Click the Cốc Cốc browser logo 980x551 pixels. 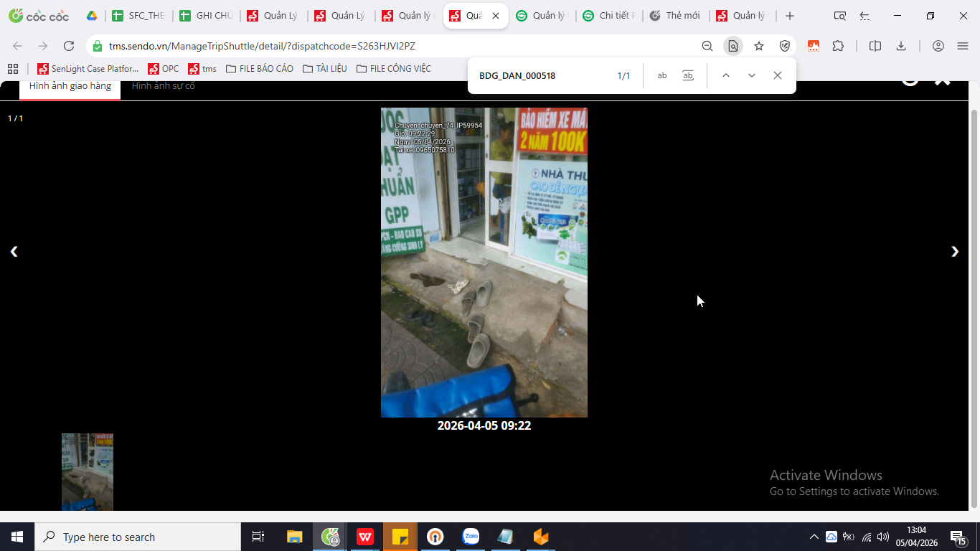pyautogui.click(x=39, y=16)
